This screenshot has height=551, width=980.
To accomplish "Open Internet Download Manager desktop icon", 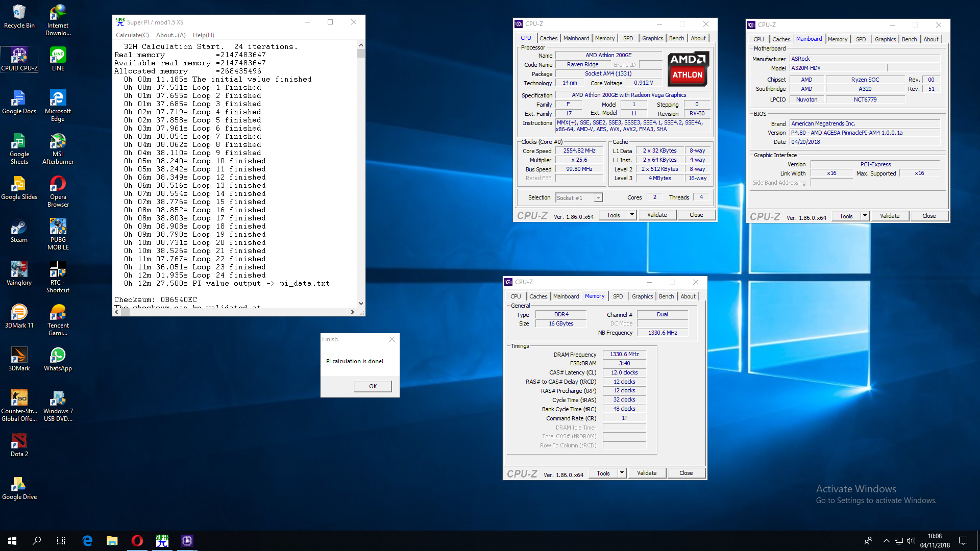I will tap(58, 20).
